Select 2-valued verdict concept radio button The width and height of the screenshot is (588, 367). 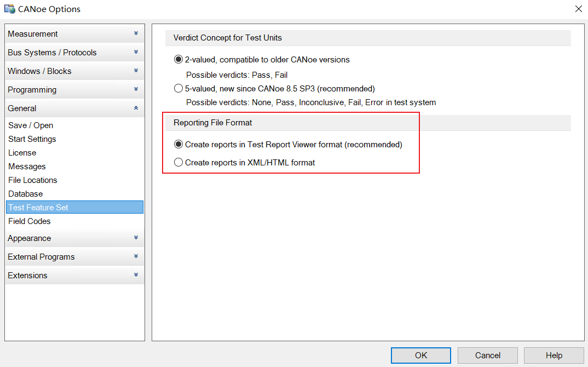(178, 59)
